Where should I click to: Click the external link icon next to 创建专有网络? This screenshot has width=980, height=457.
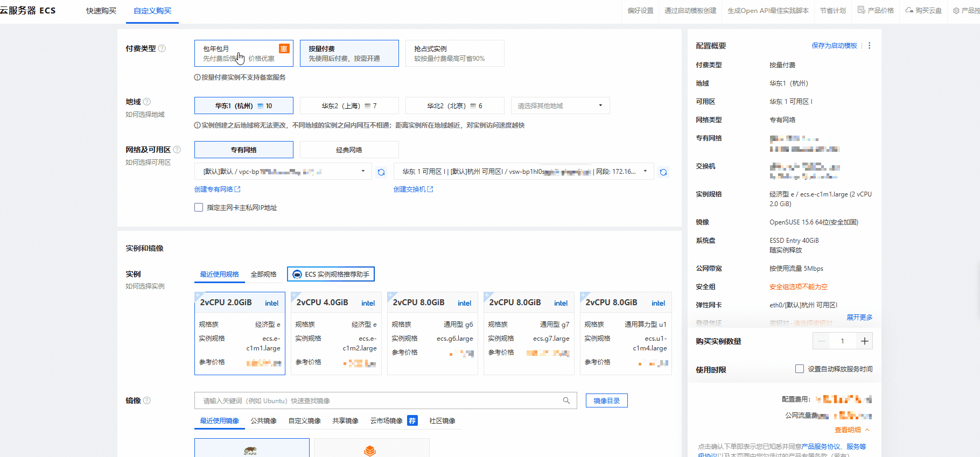238,189
